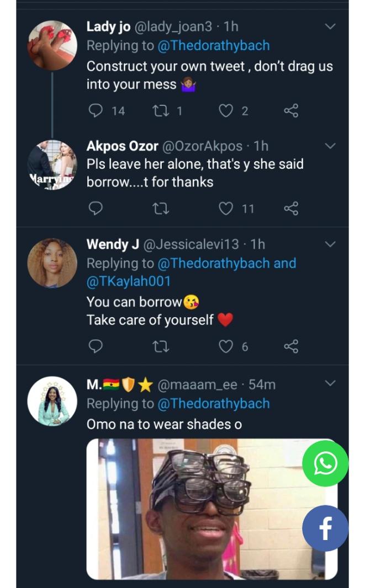Image resolution: width=365 pixels, height=588 pixels.
Task: Open Lady jo's tweet options chevron
Action: pyautogui.click(x=330, y=26)
